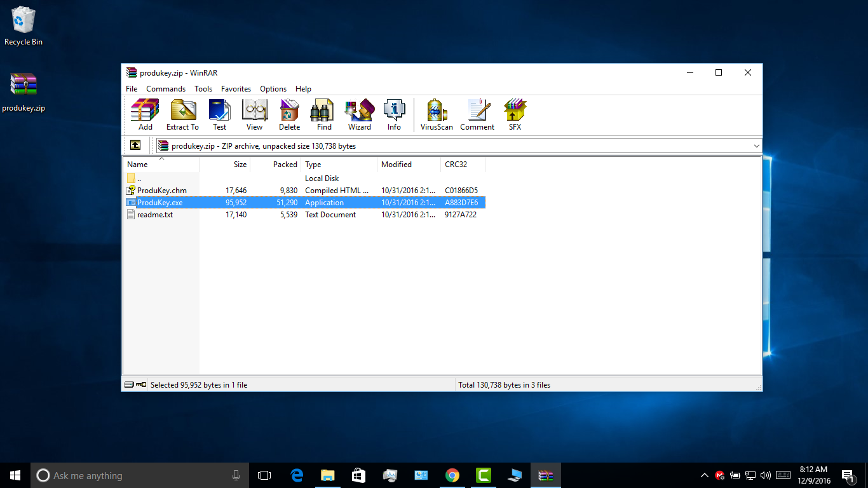The width and height of the screenshot is (868, 488).
Task: Open the Help menu
Action: click(x=303, y=89)
